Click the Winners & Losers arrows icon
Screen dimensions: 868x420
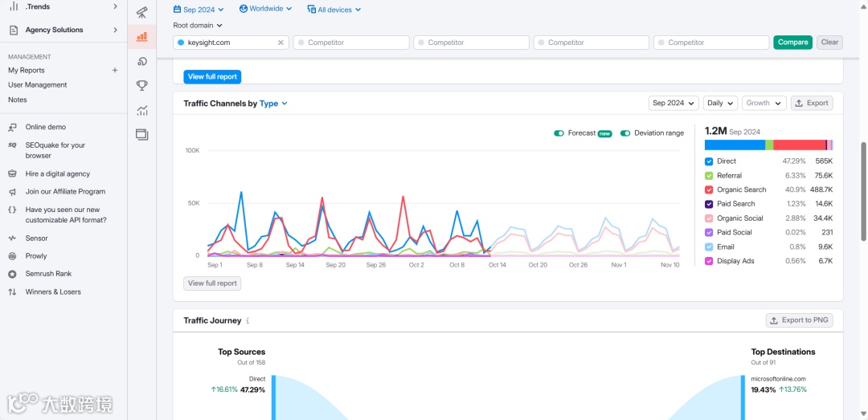12,292
